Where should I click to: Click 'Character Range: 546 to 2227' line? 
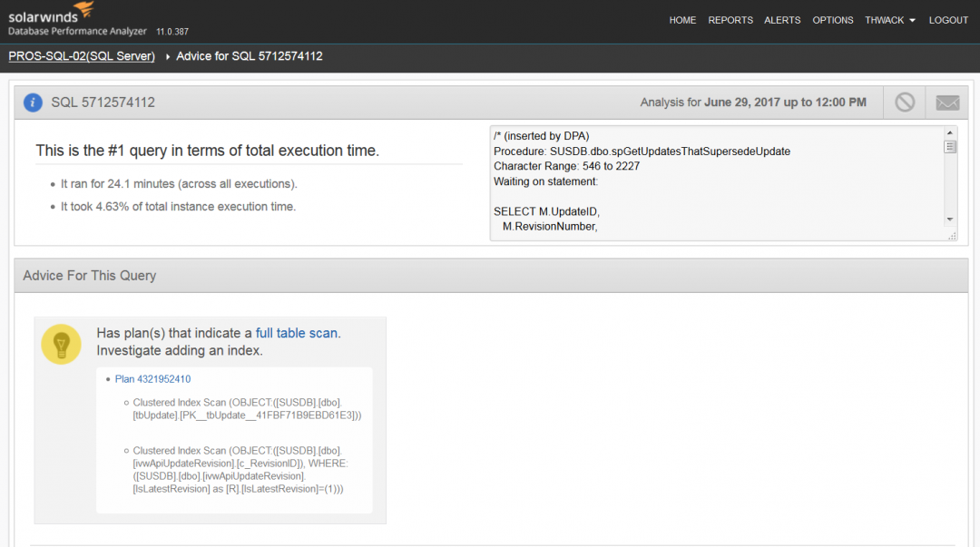coord(567,166)
